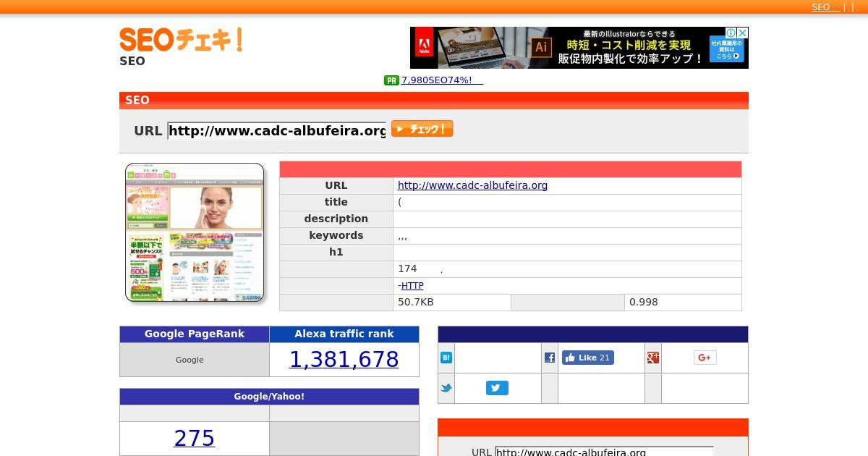Open the Adobe Illustrator banner ad
Image resolution: width=868 pixels, height=456 pixels.
579,48
